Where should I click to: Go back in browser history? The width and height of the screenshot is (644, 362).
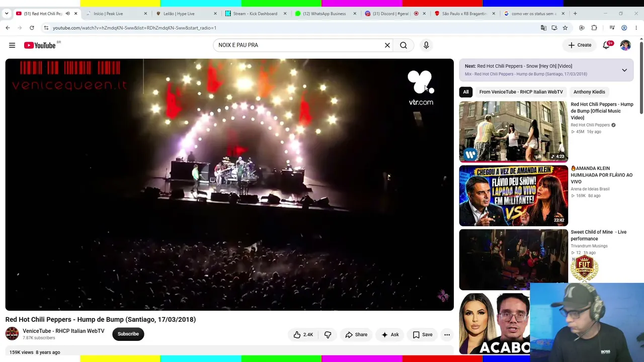8,28
